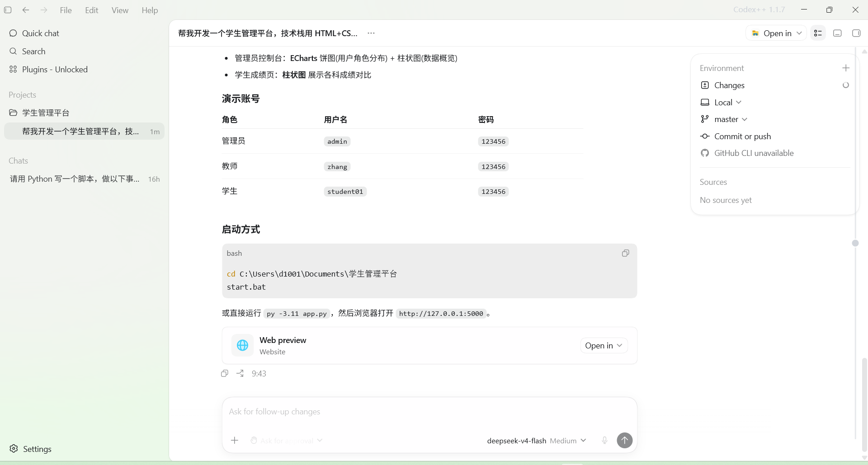Click the microphone icon in composer

tap(604, 440)
